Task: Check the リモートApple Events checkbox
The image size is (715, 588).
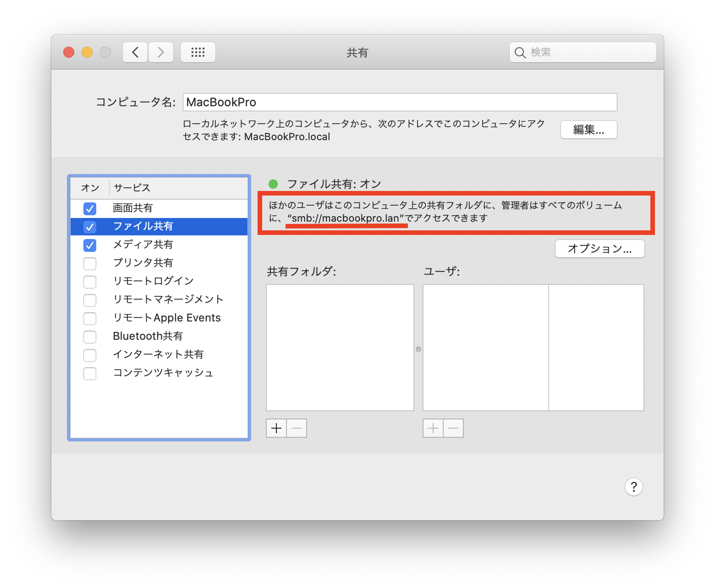Action: [x=90, y=319]
